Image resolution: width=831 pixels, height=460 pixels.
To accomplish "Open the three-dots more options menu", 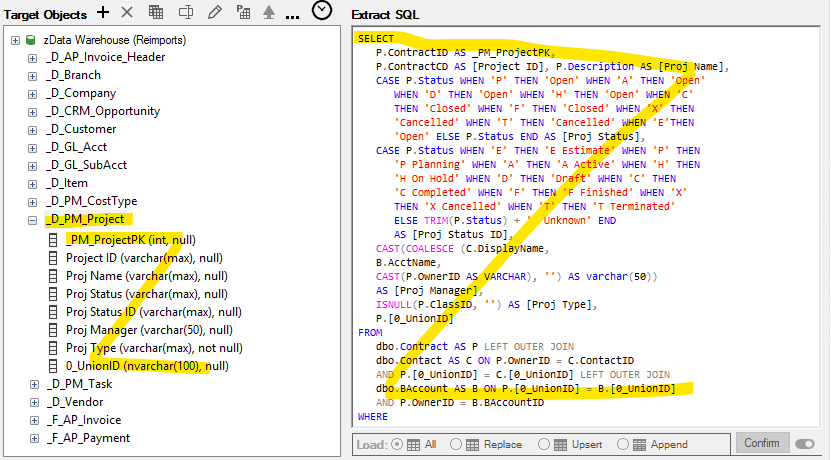I will (292, 14).
